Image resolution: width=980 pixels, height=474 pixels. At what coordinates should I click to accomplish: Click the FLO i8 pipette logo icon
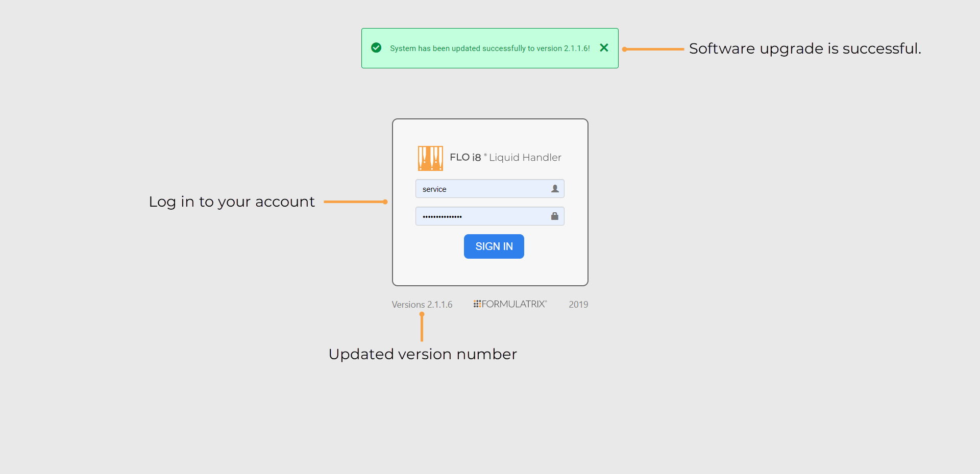(x=430, y=158)
